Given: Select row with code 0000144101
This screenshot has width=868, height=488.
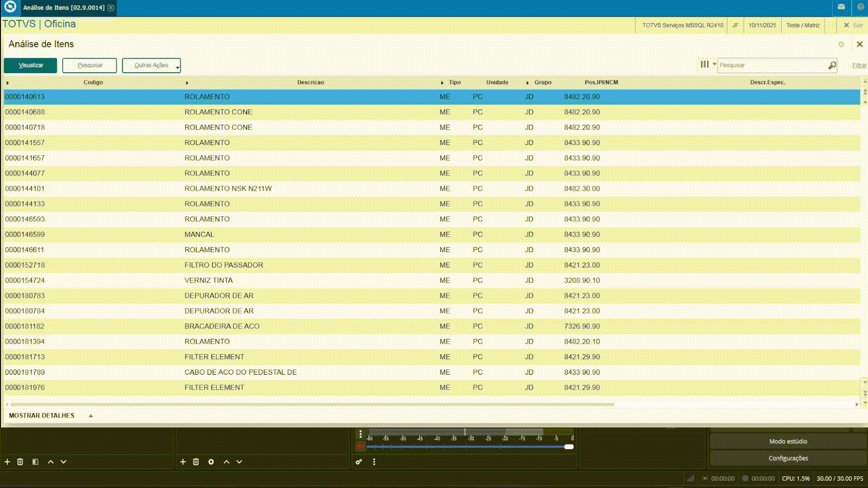Looking at the screenshot, I should 25,188.
